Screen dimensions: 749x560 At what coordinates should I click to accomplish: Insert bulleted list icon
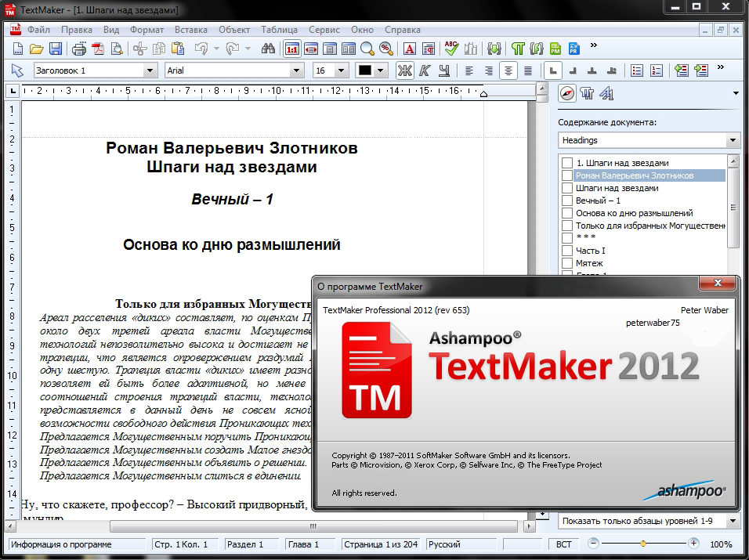point(637,70)
